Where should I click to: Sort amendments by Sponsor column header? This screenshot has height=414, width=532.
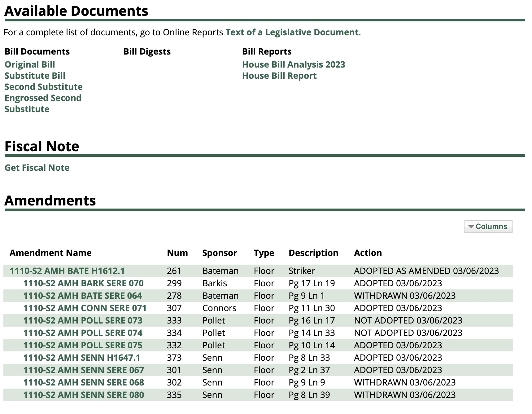pos(219,253)
